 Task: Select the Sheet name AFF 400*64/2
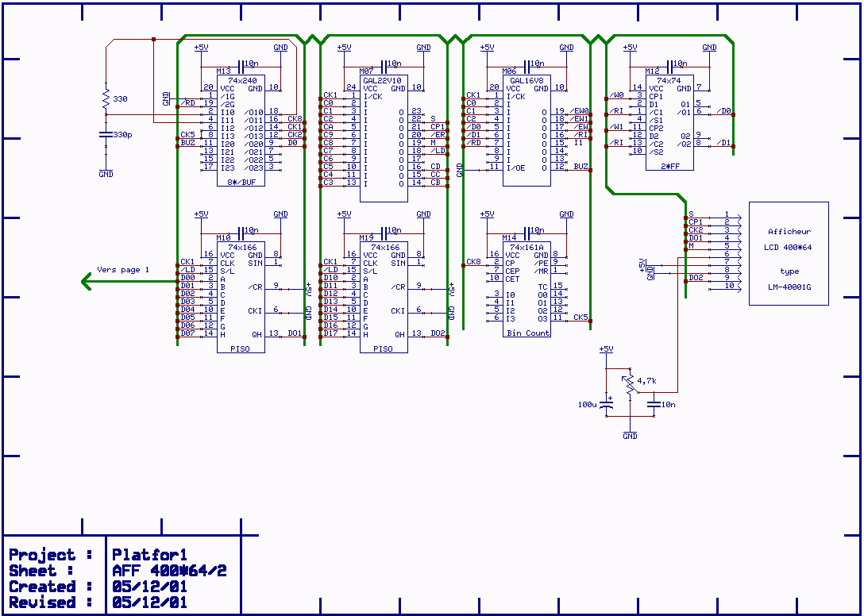pos(168,571)
